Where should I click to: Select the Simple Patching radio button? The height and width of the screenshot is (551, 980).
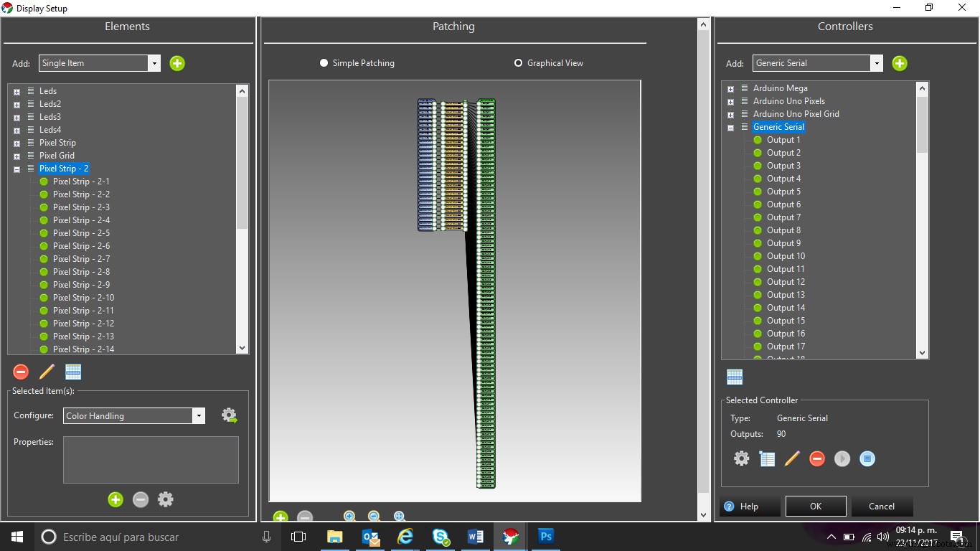[x=324, y=63]
